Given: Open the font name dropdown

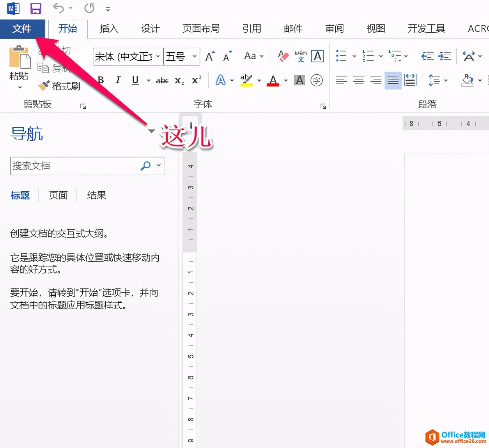Looking at the screenshot, I should pyautogui.click(x=158, y=56).
